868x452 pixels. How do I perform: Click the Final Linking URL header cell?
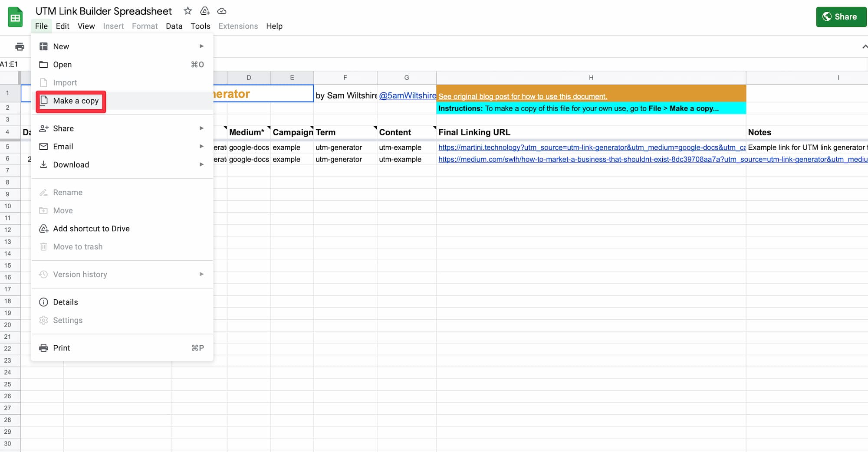(591, 132)
